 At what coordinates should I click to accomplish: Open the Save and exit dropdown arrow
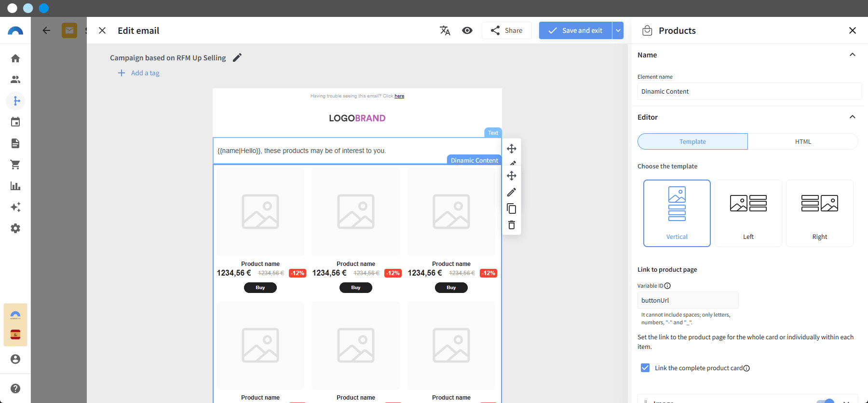pos(618,30)
